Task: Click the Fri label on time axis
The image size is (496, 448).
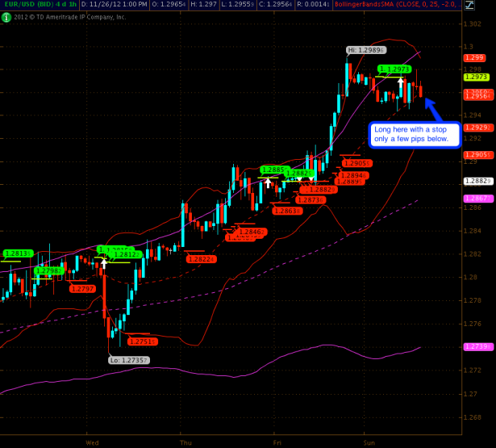Action: click(x=277, y=442)
